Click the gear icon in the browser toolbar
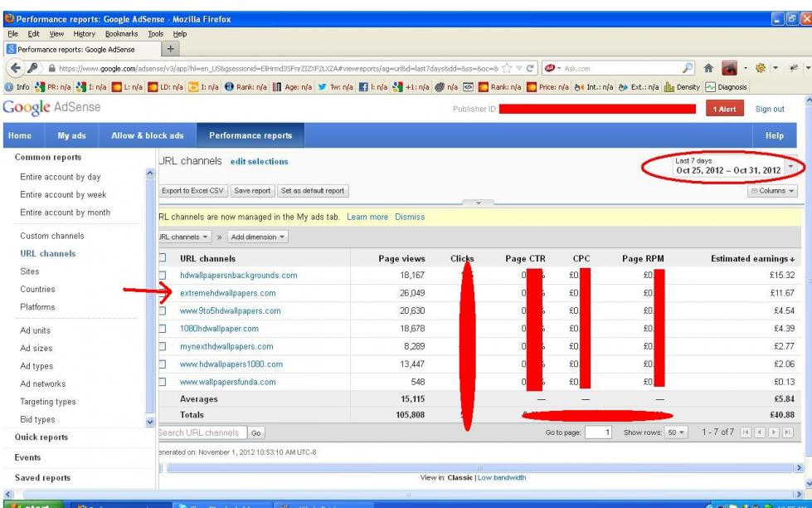 click(761, 68)
